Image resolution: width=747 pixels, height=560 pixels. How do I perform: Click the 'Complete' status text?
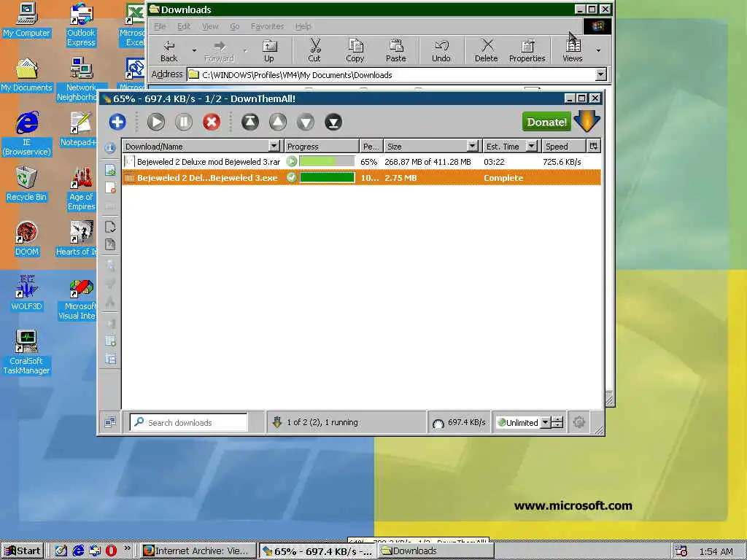tap(503, 178)
